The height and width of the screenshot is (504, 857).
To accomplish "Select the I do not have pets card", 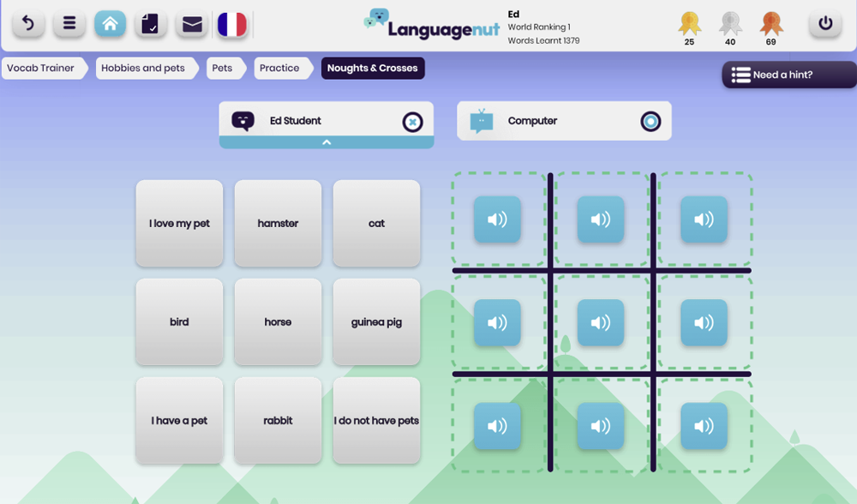I will coord(376,421).
